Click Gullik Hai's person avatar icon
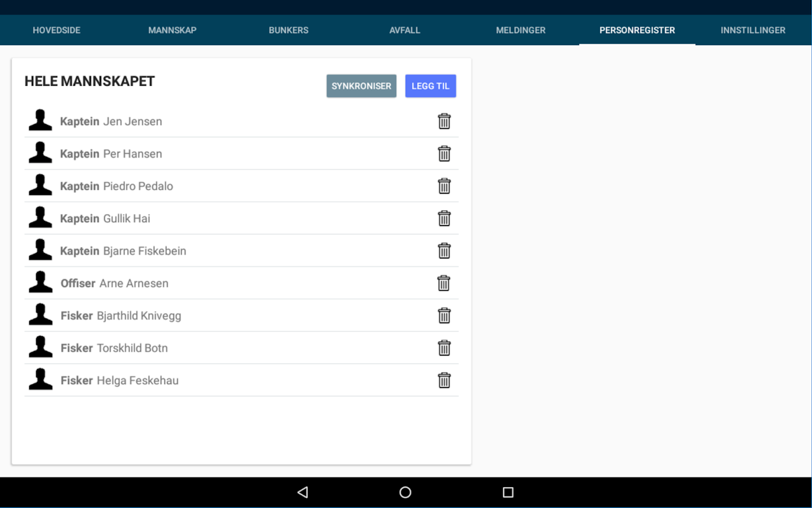Image resolution: width=812 pixels, height=508 pixels. click(41, 218)
